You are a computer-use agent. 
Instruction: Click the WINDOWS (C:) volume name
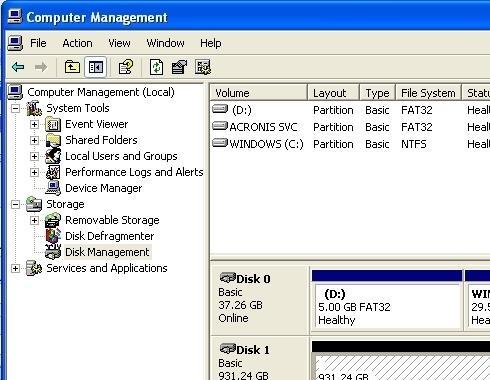tap(267, 144)
